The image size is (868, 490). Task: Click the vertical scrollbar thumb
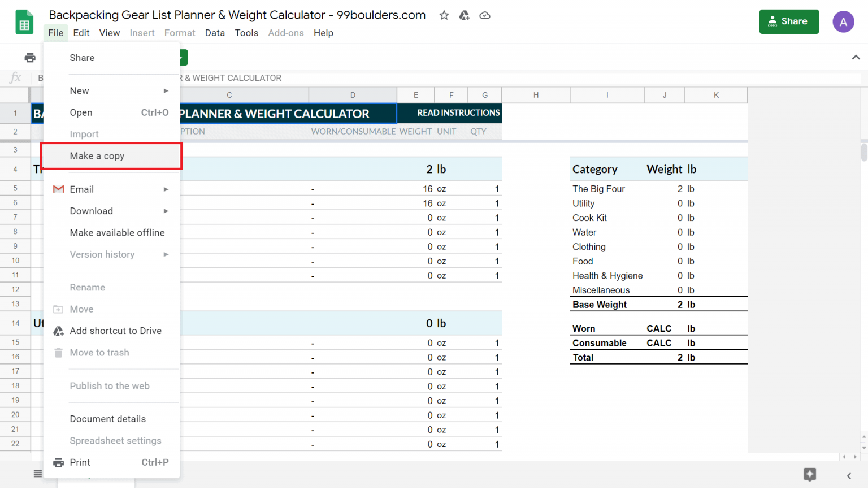click(x=863, y=152)
